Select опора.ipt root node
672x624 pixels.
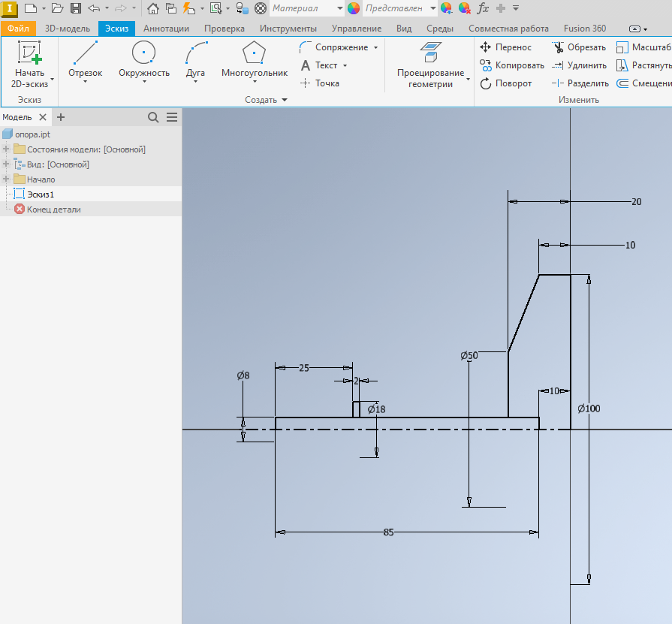click(x=32, y=134)
